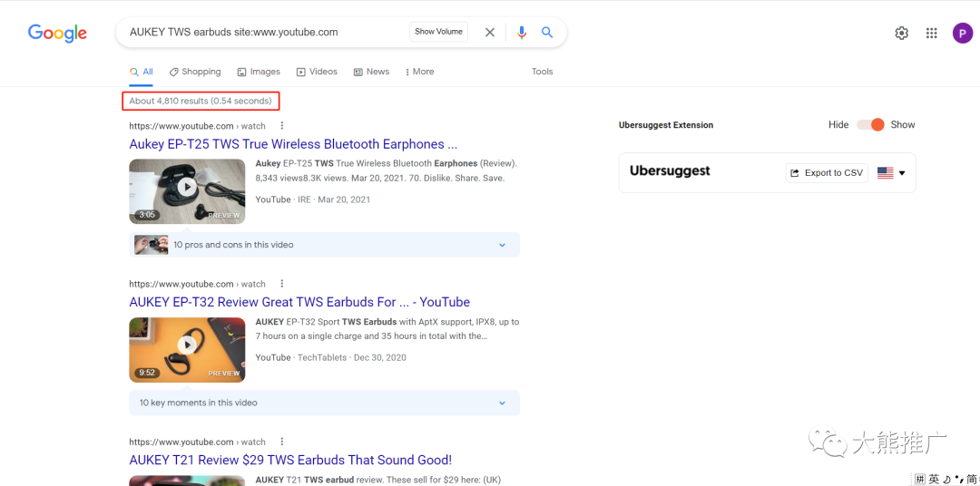Expand "10 key moments in this video"

(x=502, y=403)
